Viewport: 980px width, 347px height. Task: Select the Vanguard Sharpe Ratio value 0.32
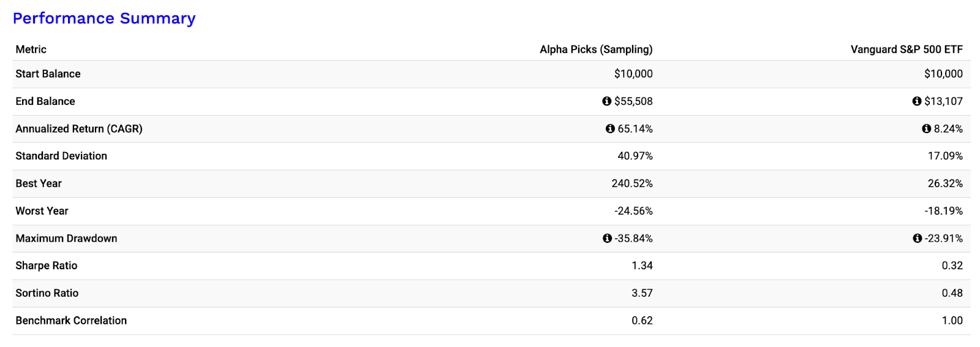[952, 265]
